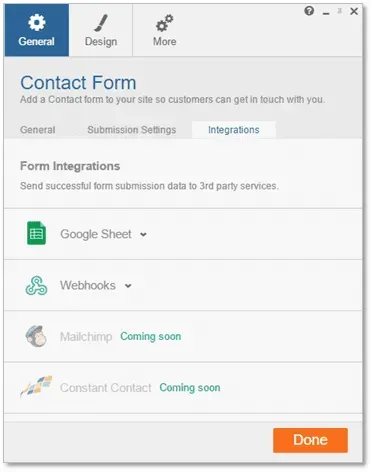Viewport: 372px width, 472px height.
Task: Expand the Google Sheet dropdown arrow
Action: (x=143, y=235)
